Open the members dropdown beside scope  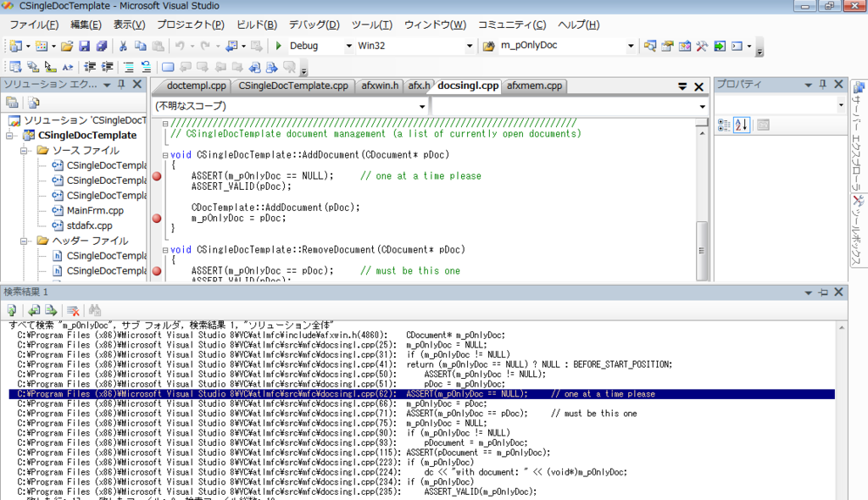(x=702, y=106)
